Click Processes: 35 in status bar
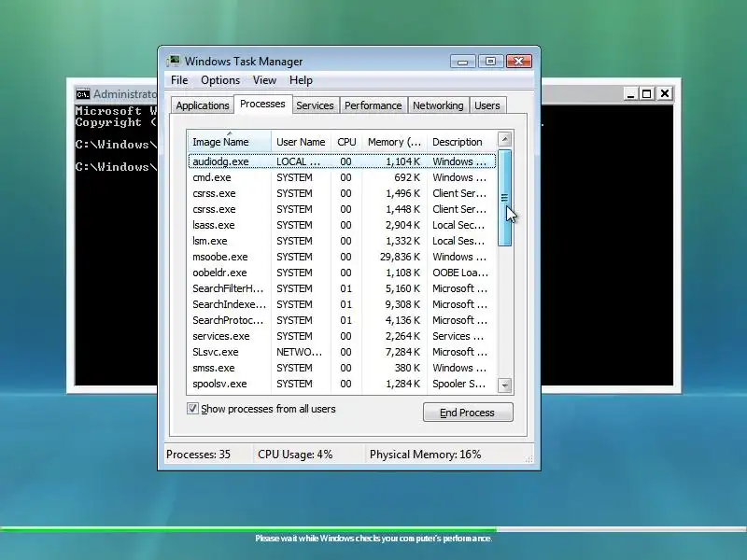Image resolution: width=747 pixels, height=560 pixels. click(x=198, y=455)
